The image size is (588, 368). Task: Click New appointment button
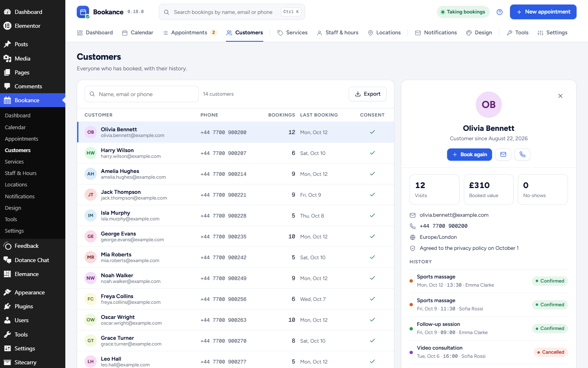coord(543,12)
